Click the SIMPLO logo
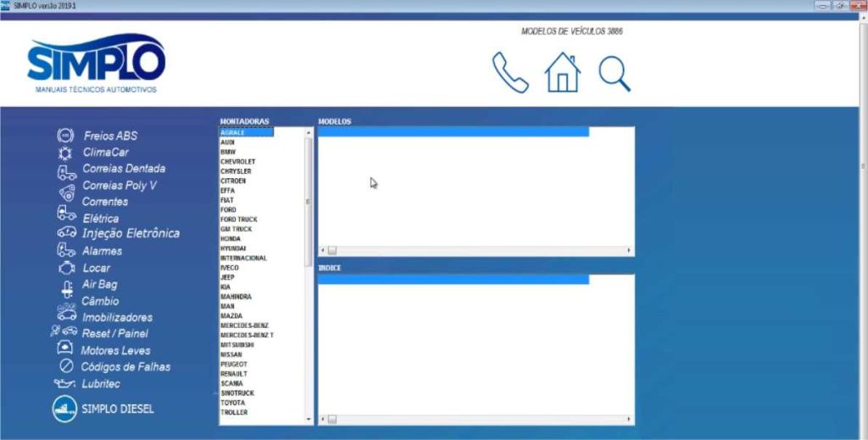This screenshot has width=868, height=440. click(97, 63)
